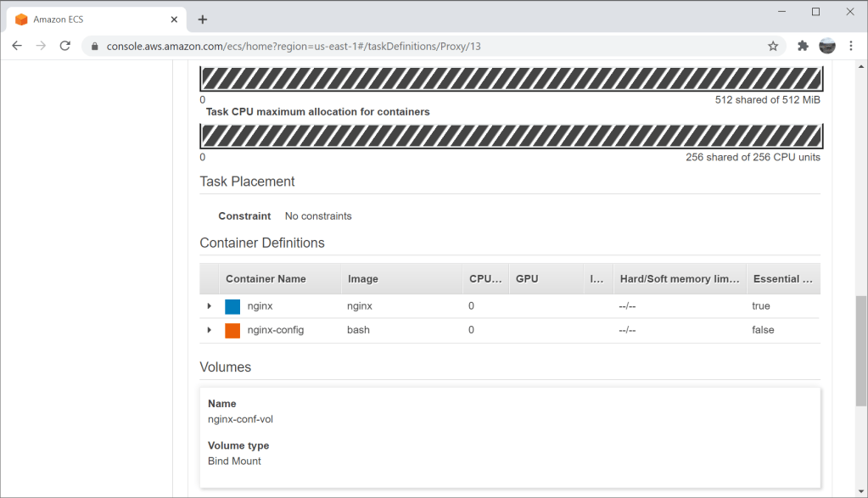The width and height of the screenshot is (868, 498).
Task: Expand the nginx-config container row
Action: tap(209, 330)
